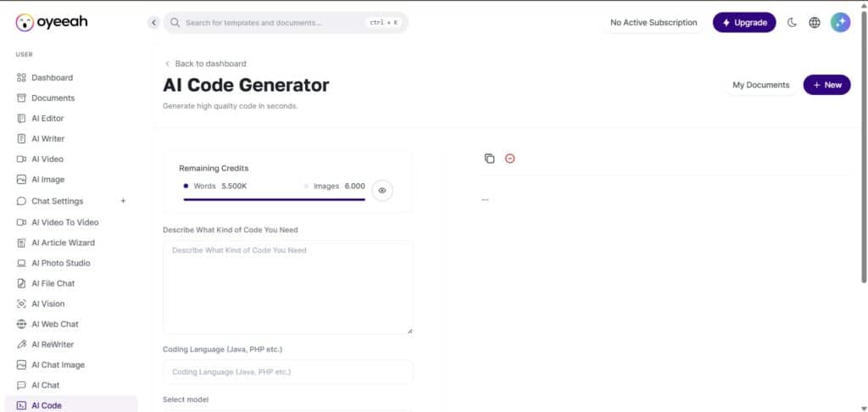Open AI Writer icon in sidebar

pyautogui.click(x=21, y=138)
